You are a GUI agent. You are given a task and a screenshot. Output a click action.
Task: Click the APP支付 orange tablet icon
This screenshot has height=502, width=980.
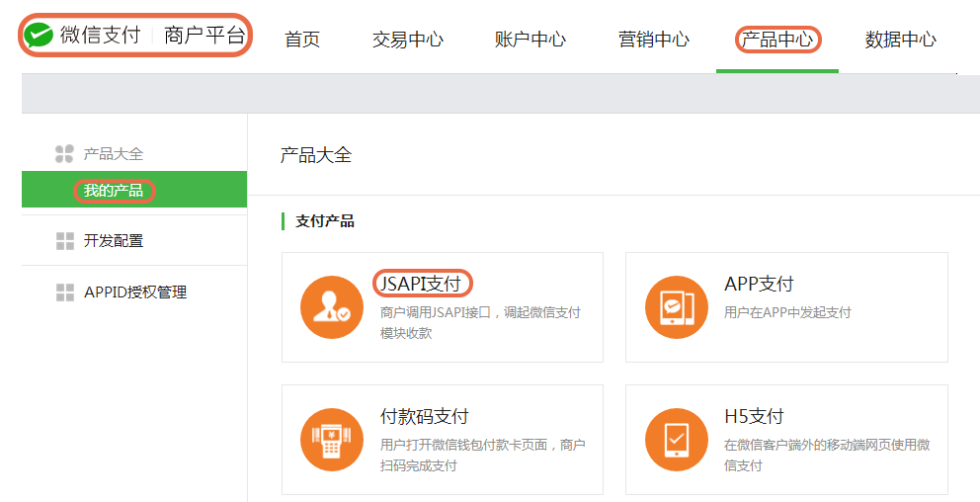(677, 307)
